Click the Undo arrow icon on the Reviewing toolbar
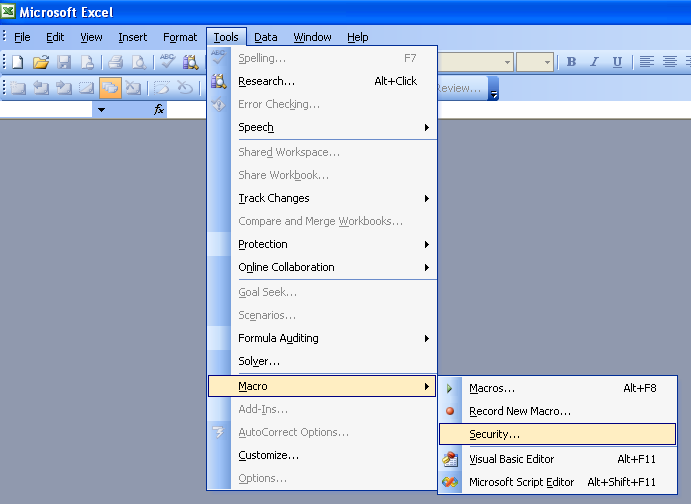 coord(185,88)
